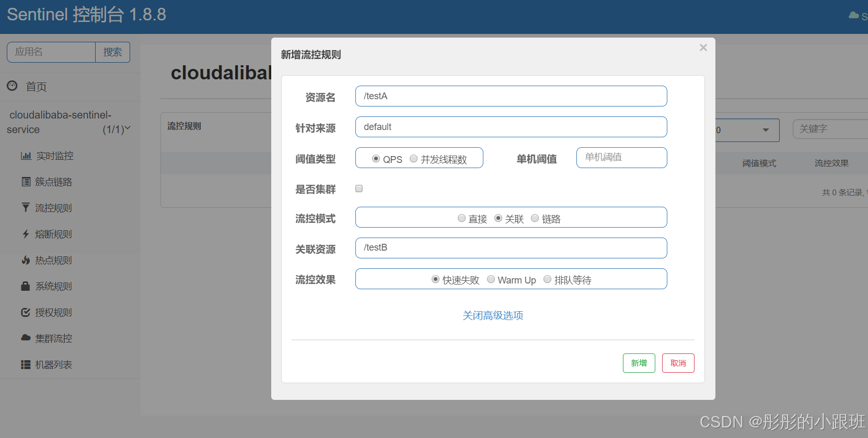Screen dimensions: 868x438
Task: Click the 流控效果 table column header
Action: [x=831, y=163]
